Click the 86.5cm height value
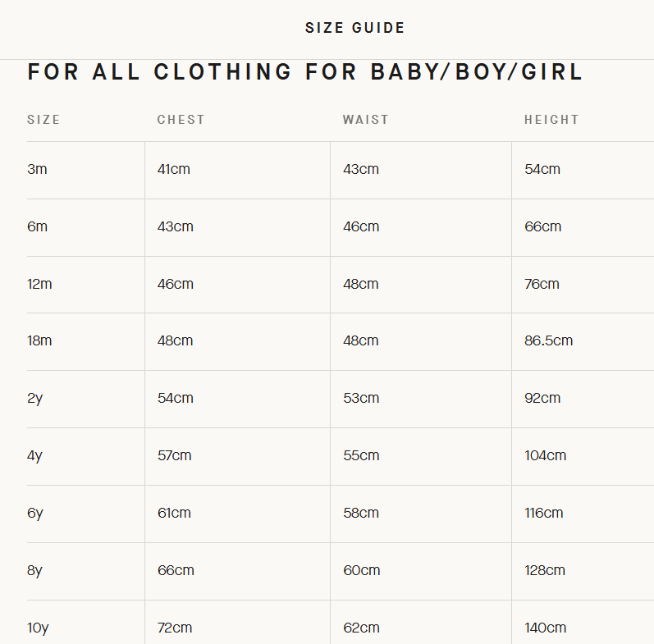The height and width of the screenshot is (644, 654). point(549,340)
